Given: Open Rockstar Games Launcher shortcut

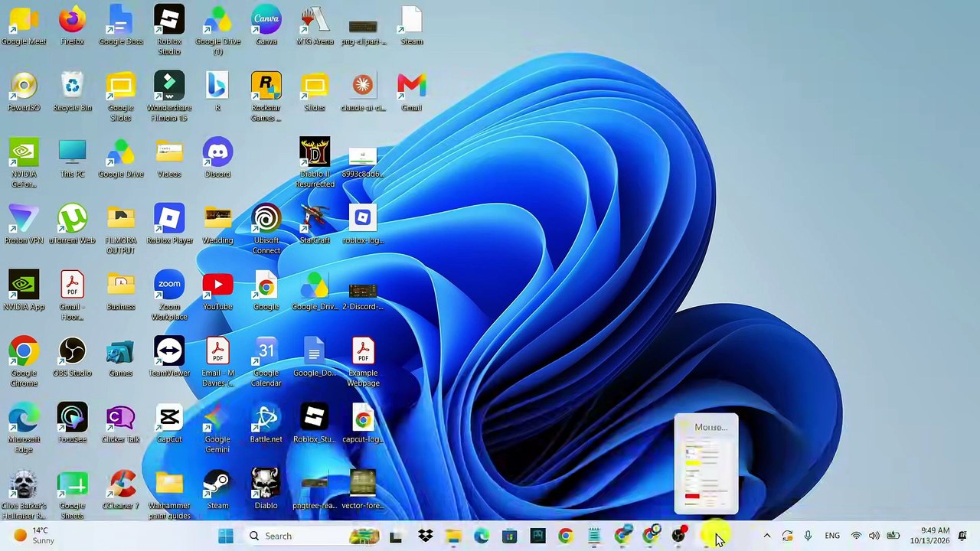Looking at the screenshot, I should click(266, 97).
